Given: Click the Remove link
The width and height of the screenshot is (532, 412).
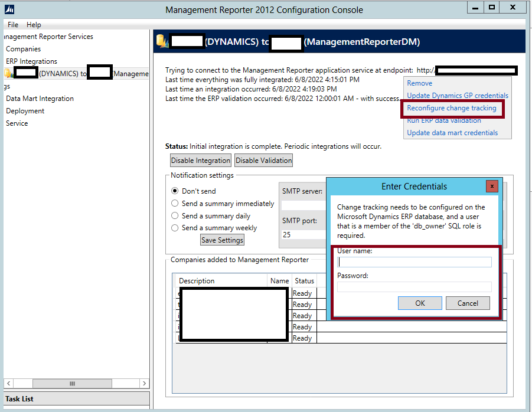Looking at the screenshot, I should [419, 83].
